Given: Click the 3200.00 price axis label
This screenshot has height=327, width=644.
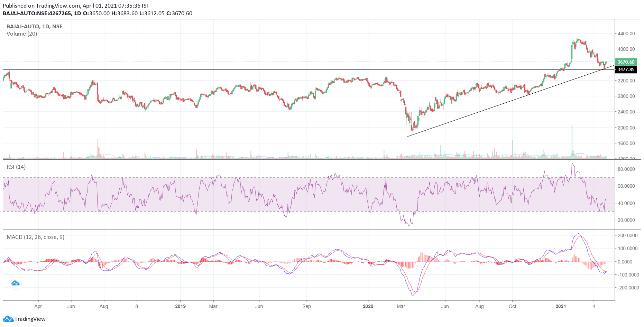Looking at the screenshot, I should point(626,81).
